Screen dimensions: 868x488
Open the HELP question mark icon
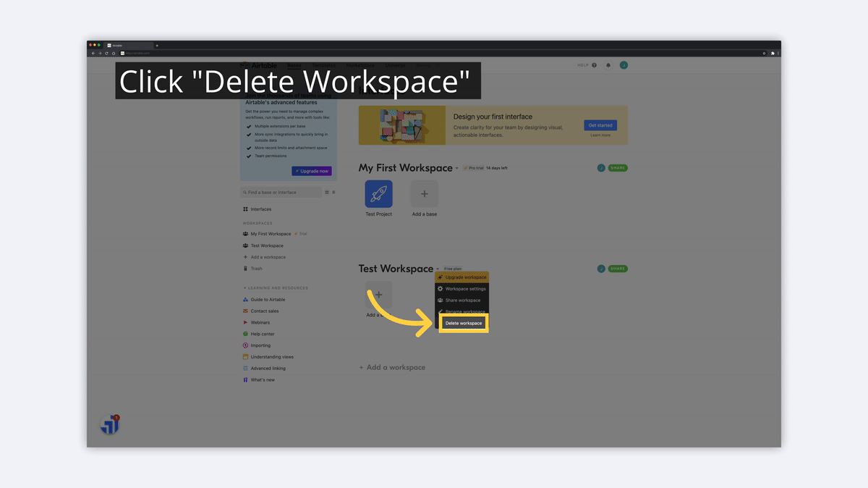tap(595, 65)
